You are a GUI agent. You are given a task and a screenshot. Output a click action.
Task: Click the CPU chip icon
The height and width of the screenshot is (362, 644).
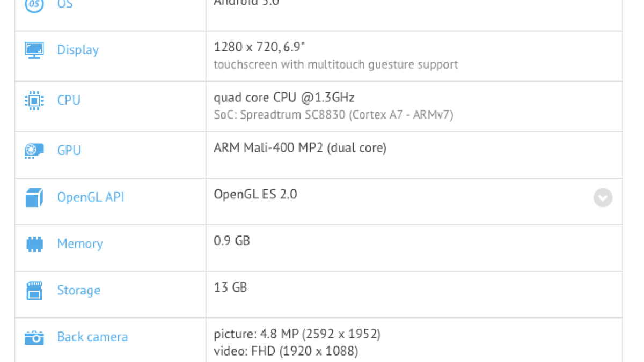click(x=34, y=100)
